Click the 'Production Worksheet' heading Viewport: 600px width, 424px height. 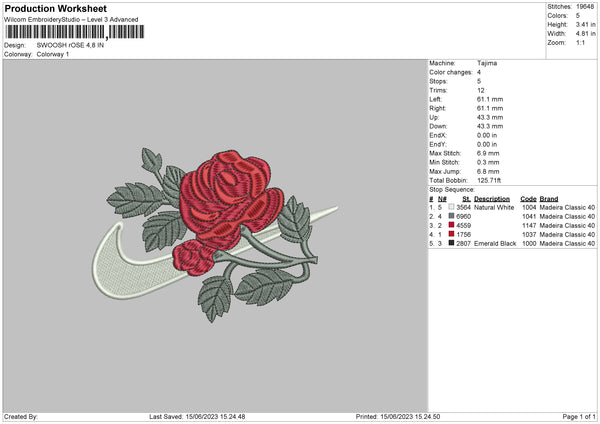(x=55, y=8)
